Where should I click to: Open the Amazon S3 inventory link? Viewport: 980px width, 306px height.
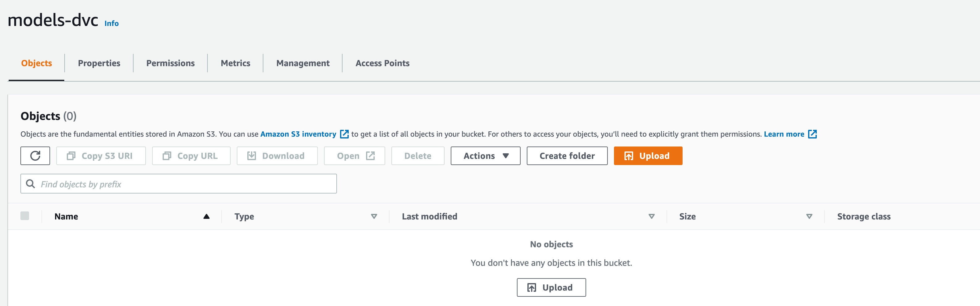(x=298, y=134)
